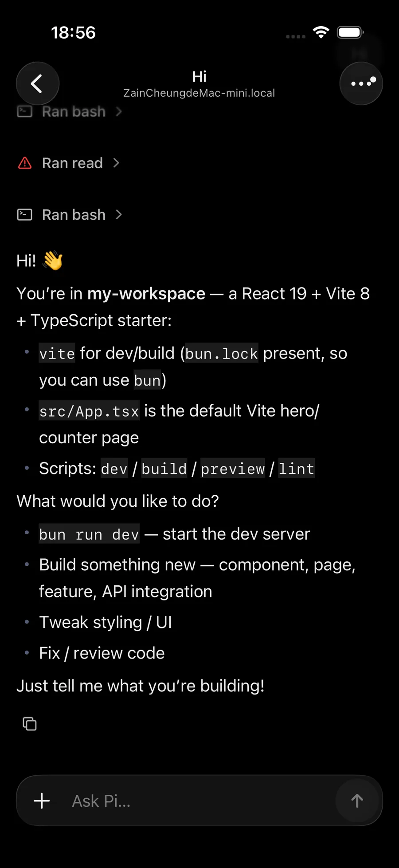Tap the battery status icon
The width and height of the screenshot is (399, 868).
(x=351, y=32)
